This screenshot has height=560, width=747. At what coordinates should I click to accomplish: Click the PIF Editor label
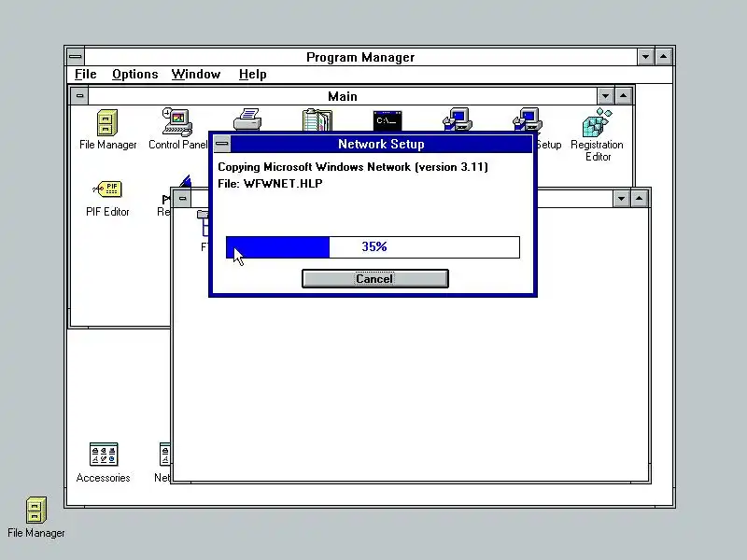pyautogui.click(x=107, y=212)
